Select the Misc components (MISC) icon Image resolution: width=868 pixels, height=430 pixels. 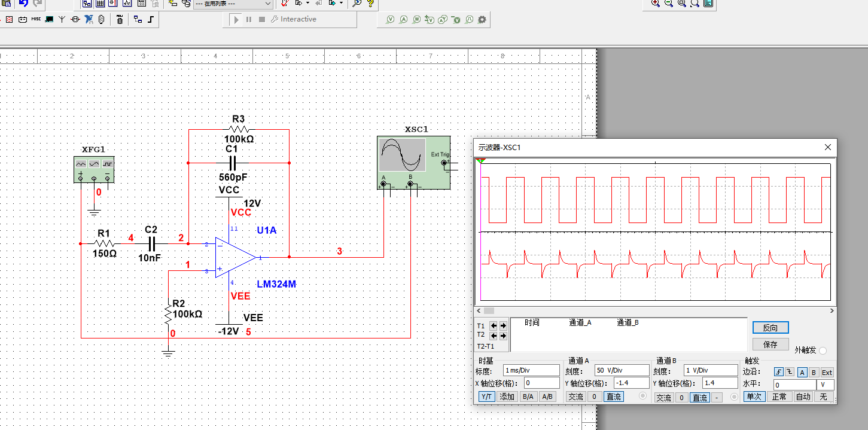36,19
